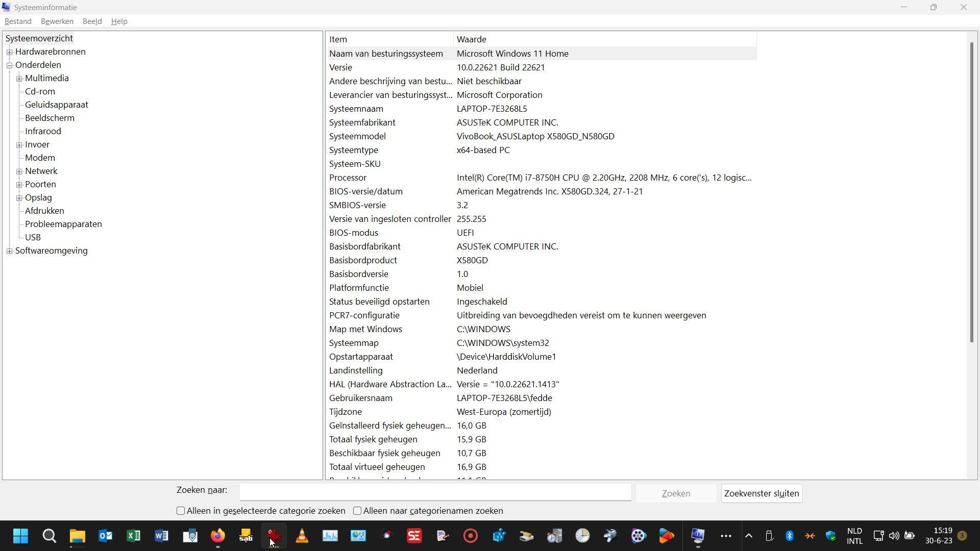The image size is (980, 551).
Task: Select Infrarood in the tree
Action: [x=43, y=131]
